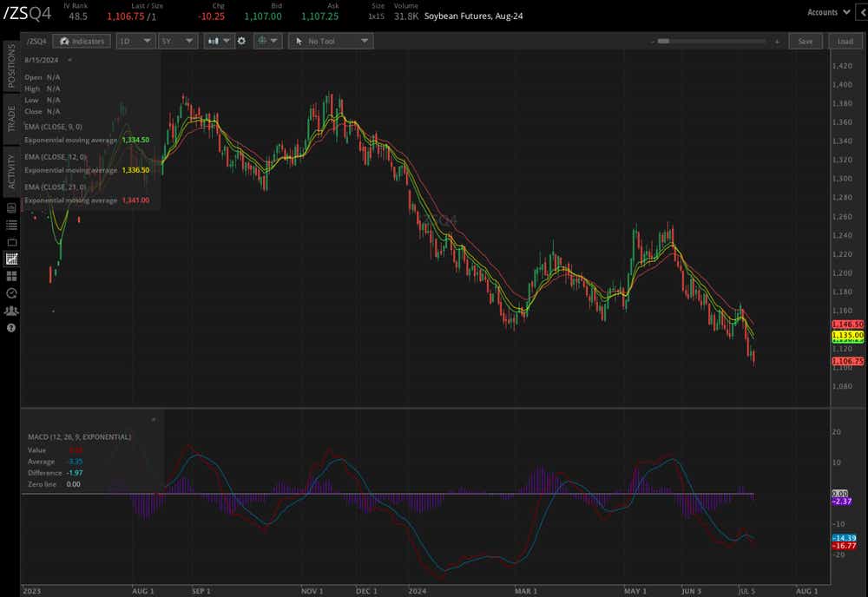Collapse the MACD study legend triangle
This screenshot has height=597, width=868.
(154, 419)
